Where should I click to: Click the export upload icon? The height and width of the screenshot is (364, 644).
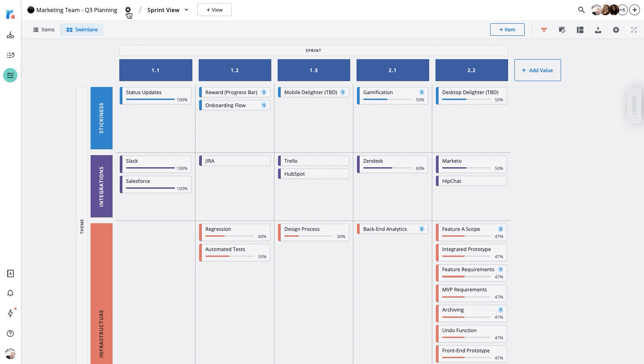pos(598,30)
